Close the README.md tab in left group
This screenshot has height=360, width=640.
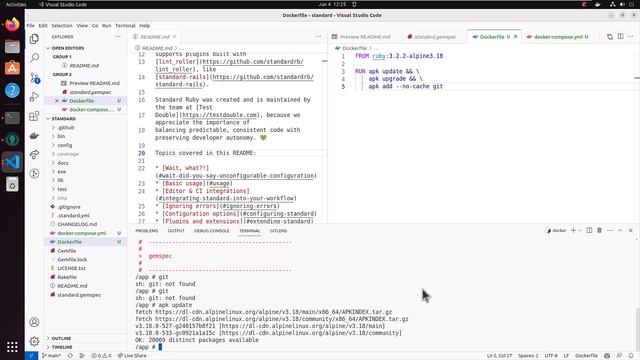174,37
